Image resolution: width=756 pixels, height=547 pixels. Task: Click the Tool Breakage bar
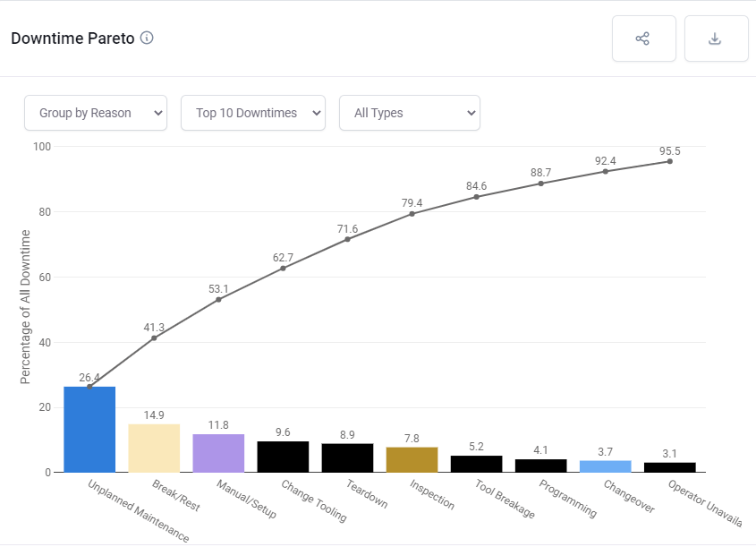click(x=476, y=464)
